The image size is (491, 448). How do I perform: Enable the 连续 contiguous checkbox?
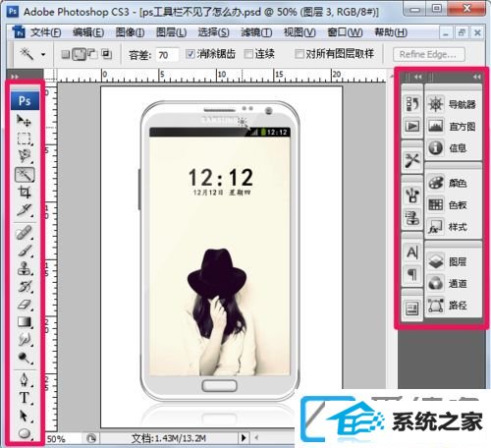pyautogui.click(x=248, y=54)
